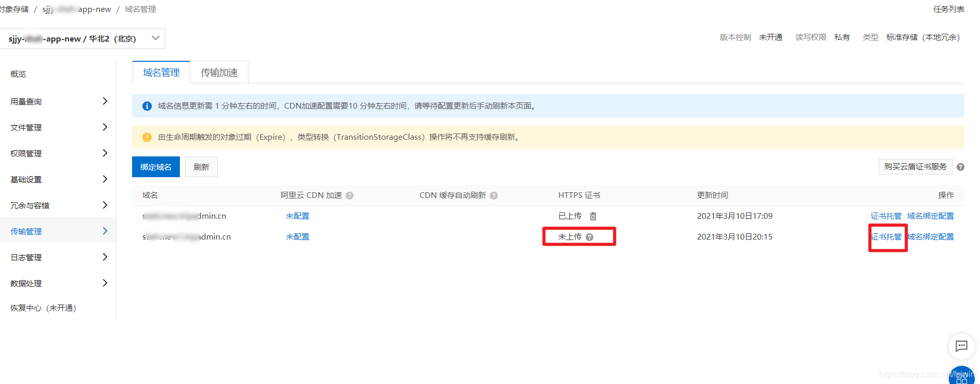Click the help icon beside 阿里云 CDN 加速

coord(349,196)
